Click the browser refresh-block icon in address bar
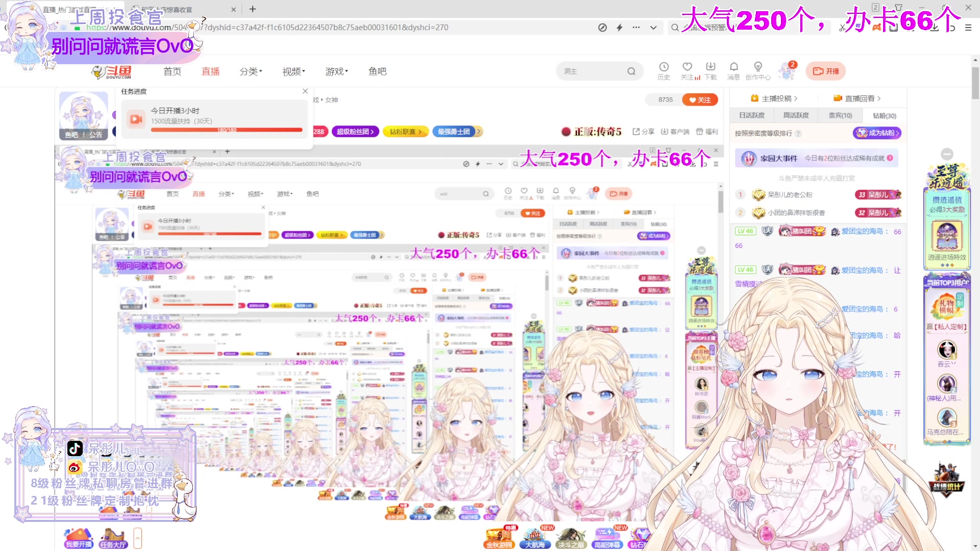The width and height of the screenshot is (980, 551). (602, 28)
